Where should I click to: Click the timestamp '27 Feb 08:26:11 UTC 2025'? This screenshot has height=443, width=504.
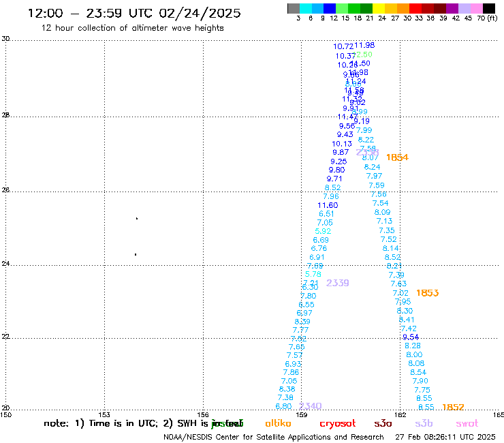[x=445, y=438]
